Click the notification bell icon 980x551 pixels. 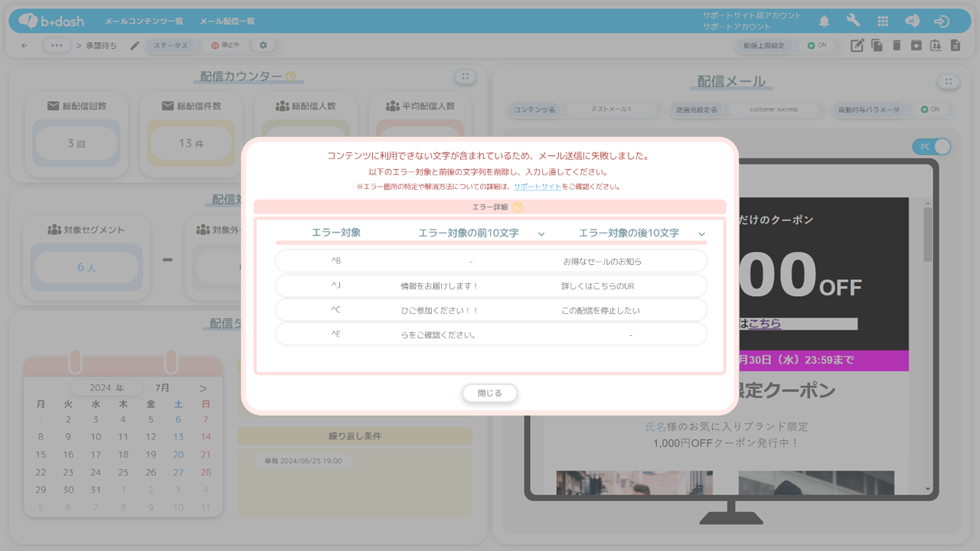pos(825,21)
